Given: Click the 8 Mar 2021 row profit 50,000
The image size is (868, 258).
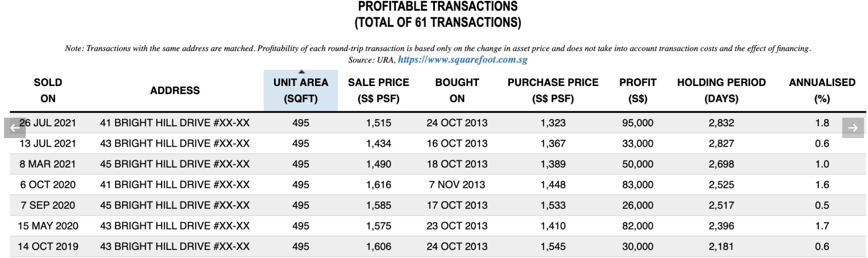Looking at the screenshot, I should tap(637, 164).
